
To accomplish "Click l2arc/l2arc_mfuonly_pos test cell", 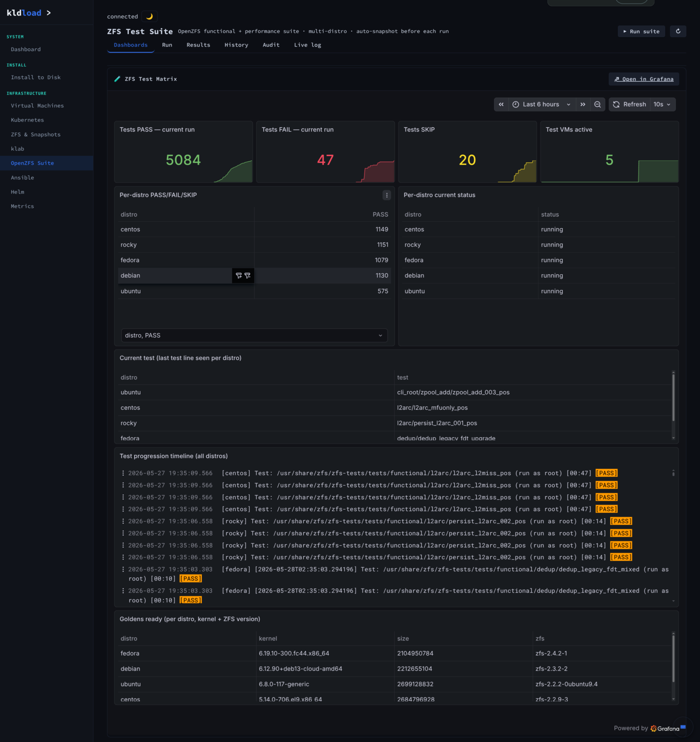I will click(432, 408).
